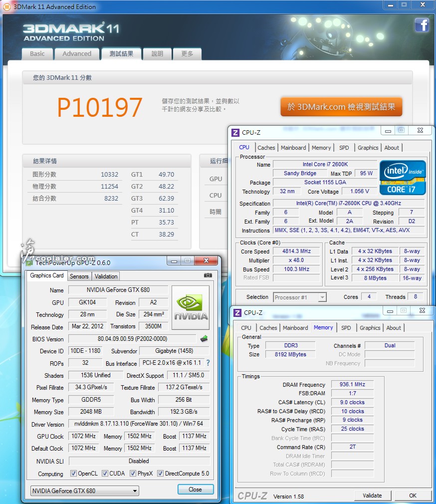Toggle the CUDA checkbox in GPU-Z
The image size is (436, 504).
(105, 474)
